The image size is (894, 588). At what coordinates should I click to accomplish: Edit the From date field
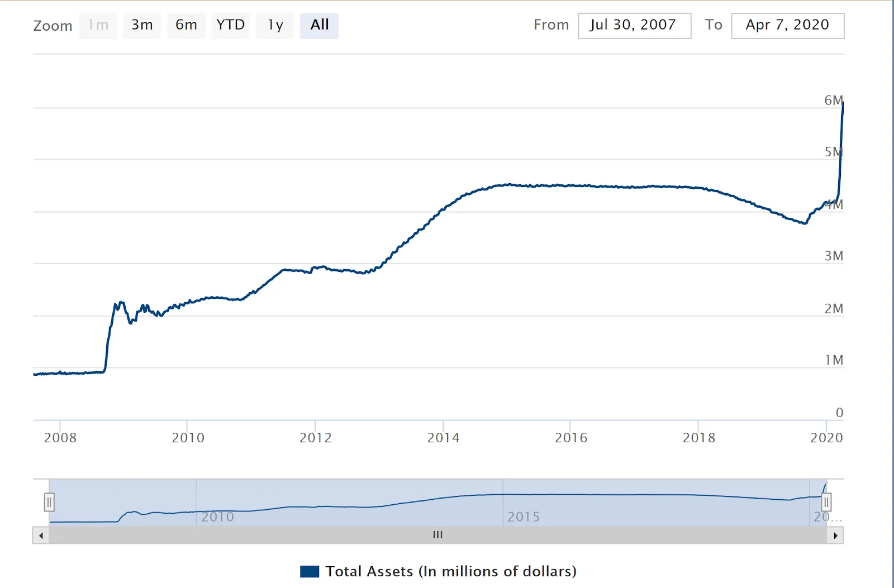[634, 25]
